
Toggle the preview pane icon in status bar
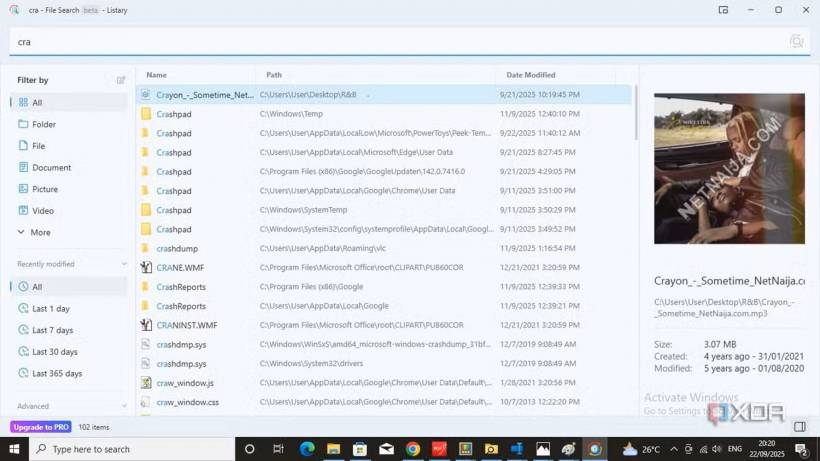tap(800, 427)
